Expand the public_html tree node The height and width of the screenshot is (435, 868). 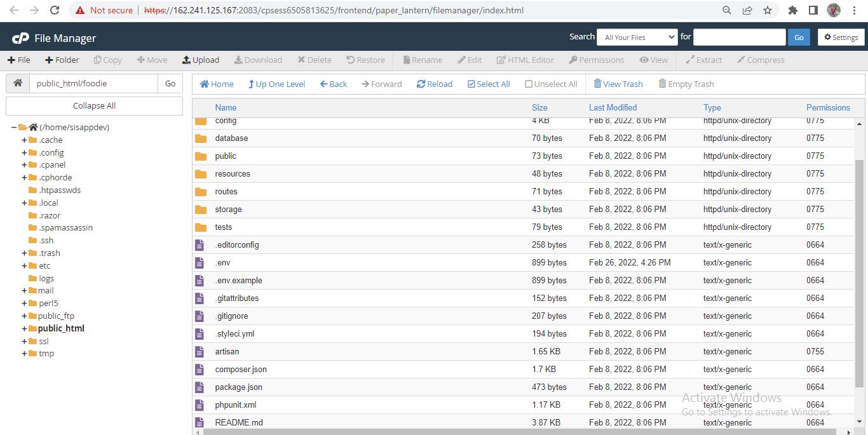(x=24, y=329)
